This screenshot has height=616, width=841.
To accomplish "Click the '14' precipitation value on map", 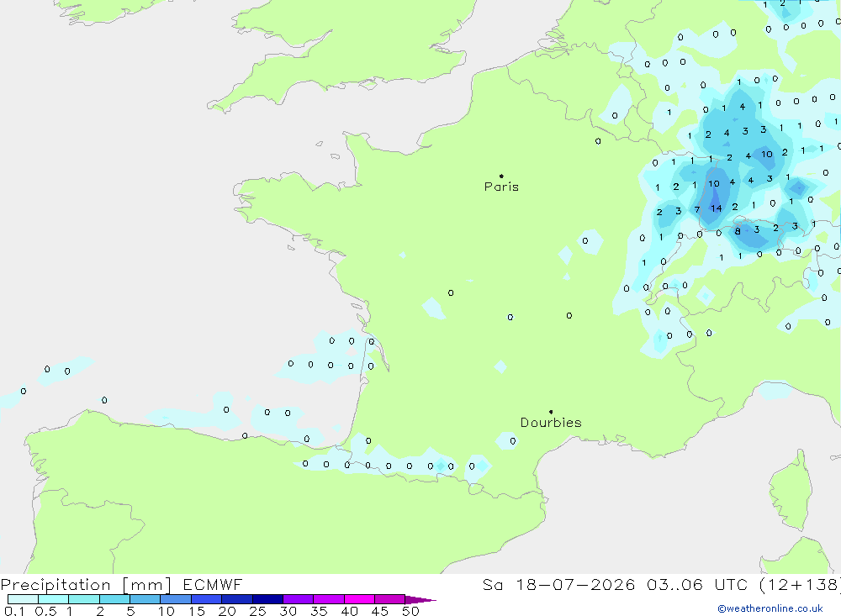I will 716,208.
